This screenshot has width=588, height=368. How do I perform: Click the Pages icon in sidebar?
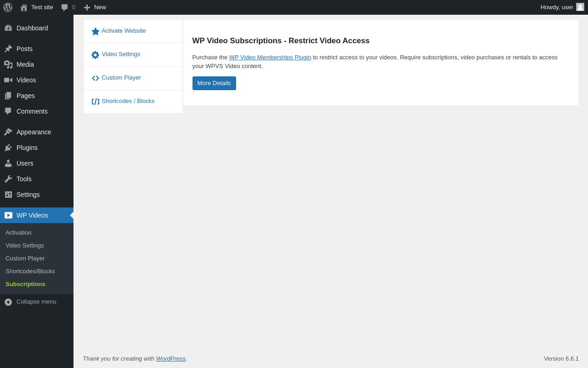click(x=8, y=96)
